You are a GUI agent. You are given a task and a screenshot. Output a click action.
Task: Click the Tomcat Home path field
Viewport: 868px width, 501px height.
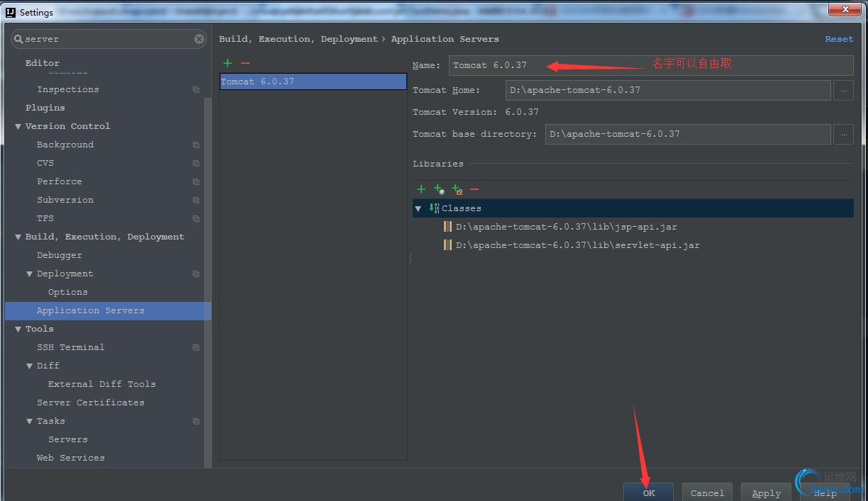click(x=668, y=90)
